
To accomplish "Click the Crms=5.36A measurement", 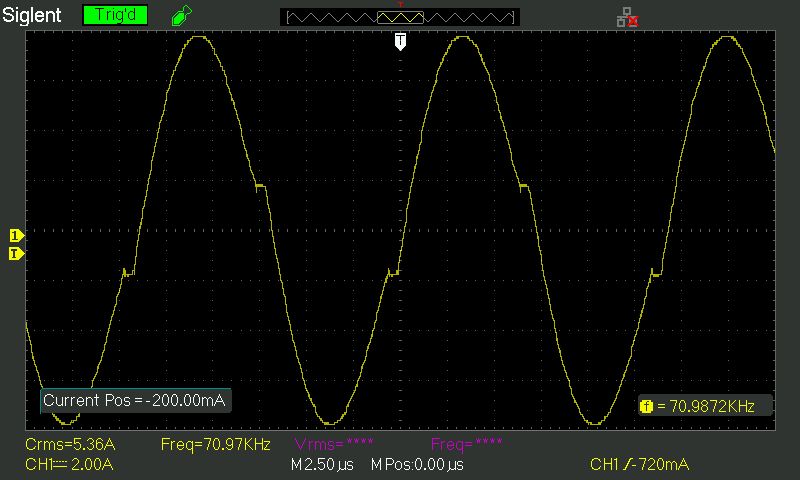I will [x=70, y=444].
